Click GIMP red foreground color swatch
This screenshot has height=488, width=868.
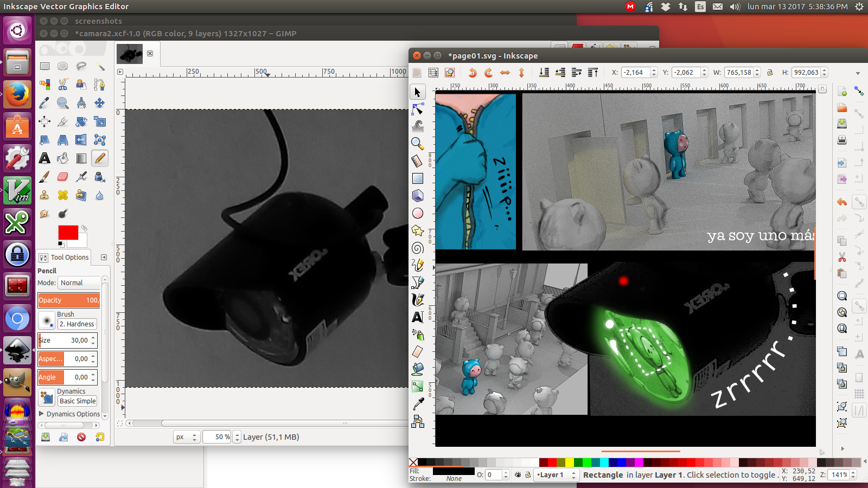[x=68, y=232]
